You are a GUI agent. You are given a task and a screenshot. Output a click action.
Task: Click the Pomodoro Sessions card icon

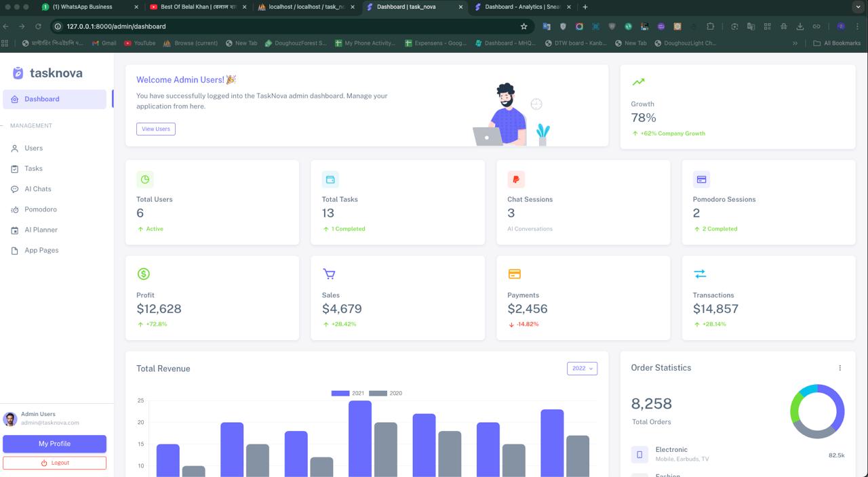point(701,180)
